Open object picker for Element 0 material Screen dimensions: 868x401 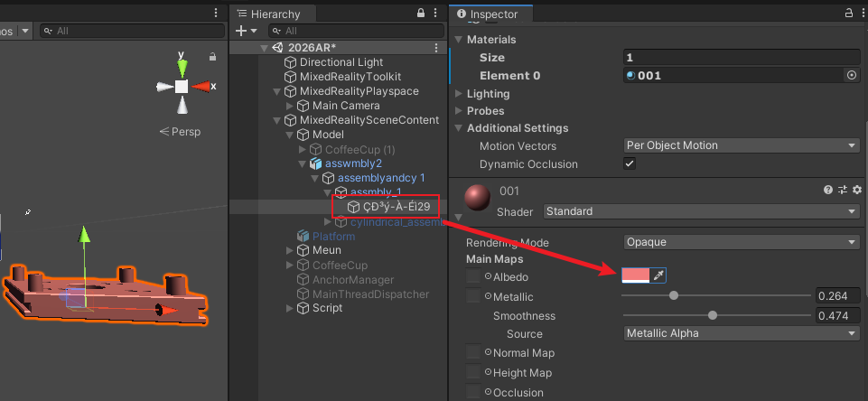pos(852,75)
